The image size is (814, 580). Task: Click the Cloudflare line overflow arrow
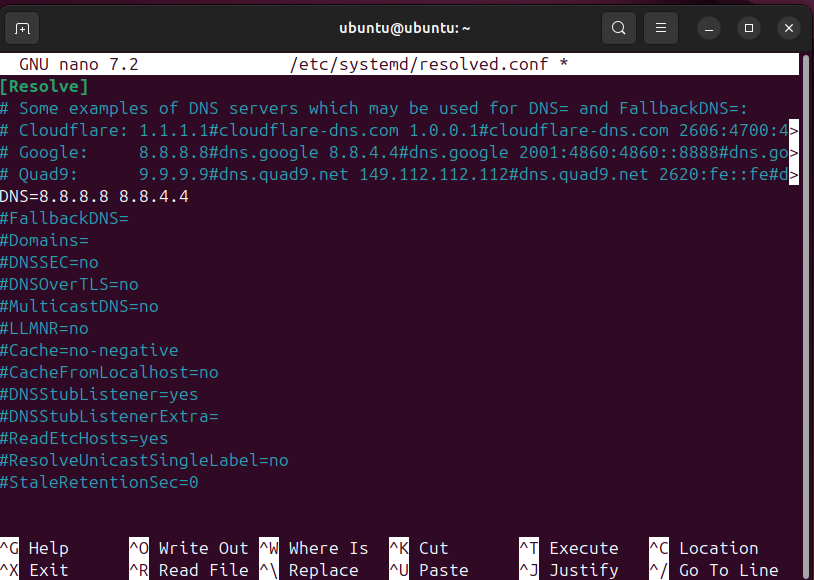click(794, 130)
